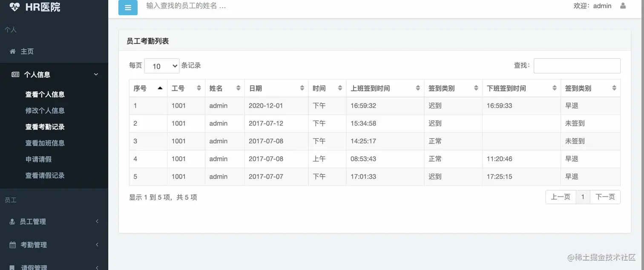Click the user avatar icon beside admin
Viewport: 644px width, 270px height.
tap(623, 6)
